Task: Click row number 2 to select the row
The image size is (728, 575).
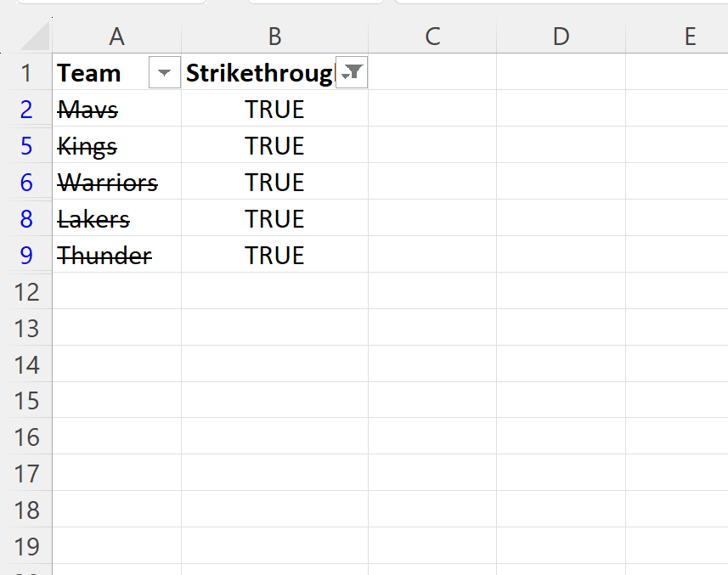Action: pos(27,109)
